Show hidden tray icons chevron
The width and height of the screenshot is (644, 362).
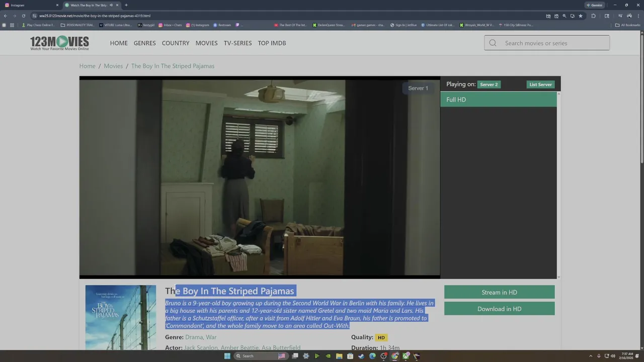coord(591,356)
